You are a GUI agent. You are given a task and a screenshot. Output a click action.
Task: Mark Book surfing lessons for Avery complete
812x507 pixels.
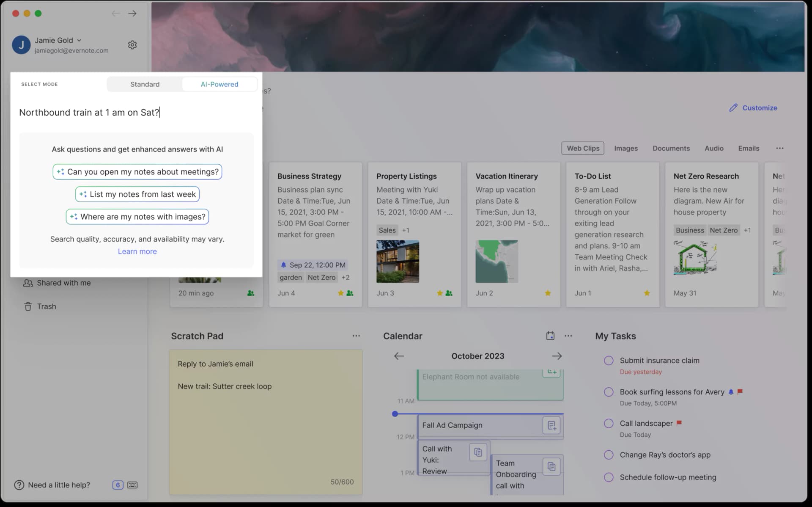point(609,391)
